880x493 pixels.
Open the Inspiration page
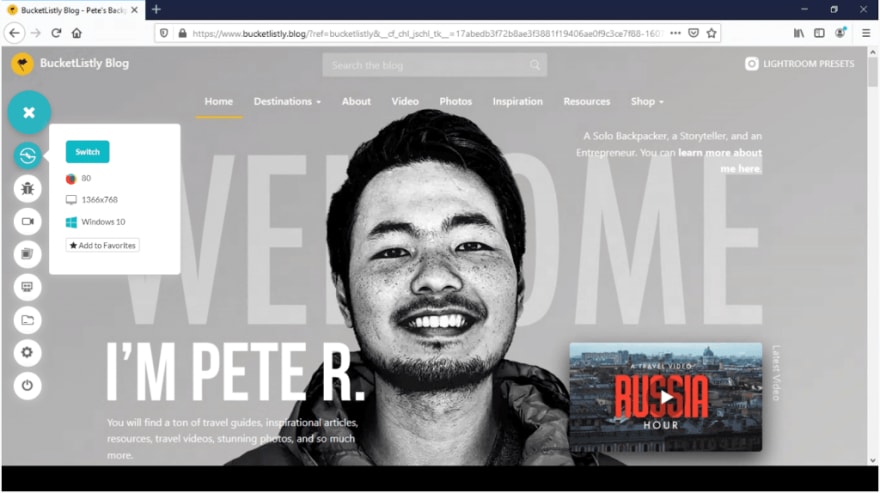tap(517, 102)
